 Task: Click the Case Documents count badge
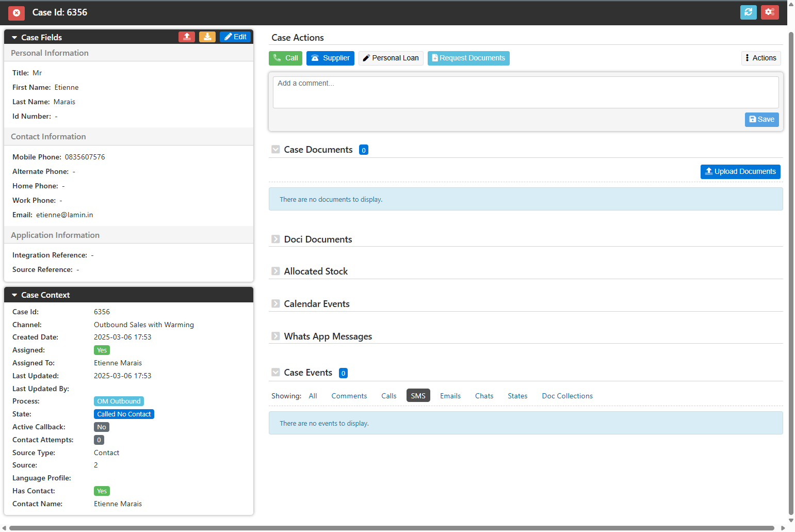(x=364, y=150)
